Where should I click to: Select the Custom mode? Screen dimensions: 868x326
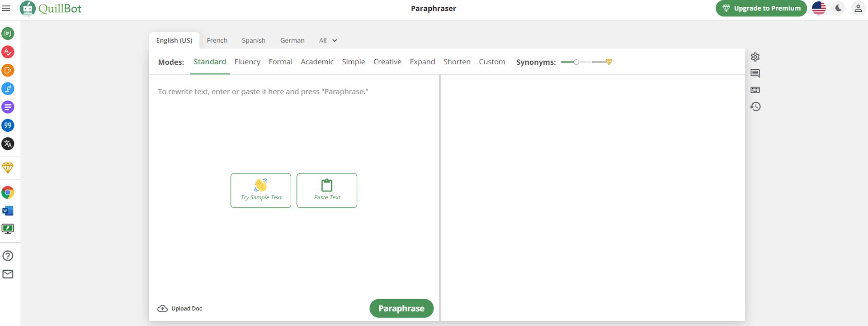pos(492,62)
